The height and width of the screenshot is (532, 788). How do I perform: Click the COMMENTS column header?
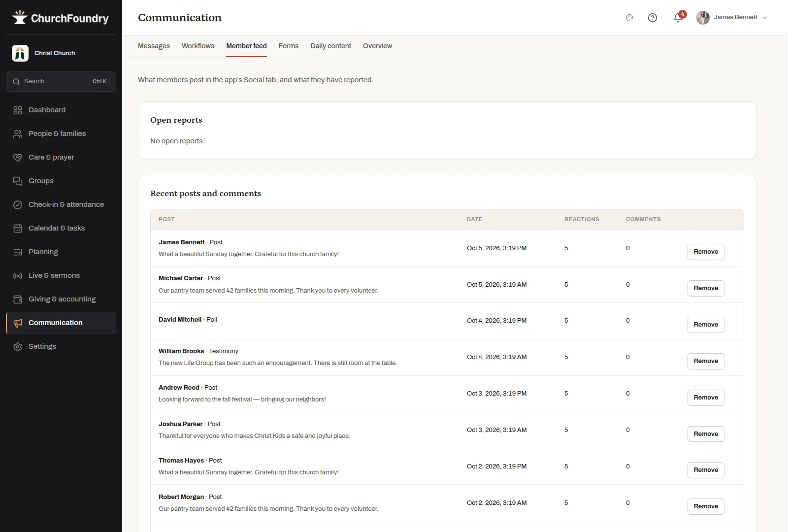click(x=643, y=220)
